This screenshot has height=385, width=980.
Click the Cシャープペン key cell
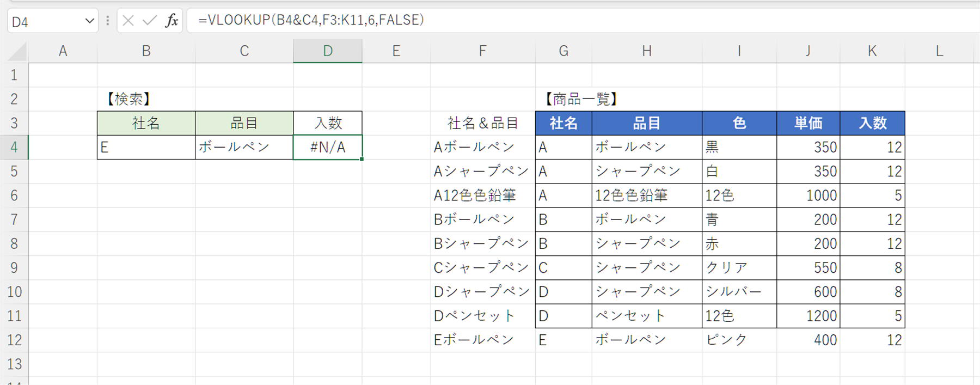(483, 267)
